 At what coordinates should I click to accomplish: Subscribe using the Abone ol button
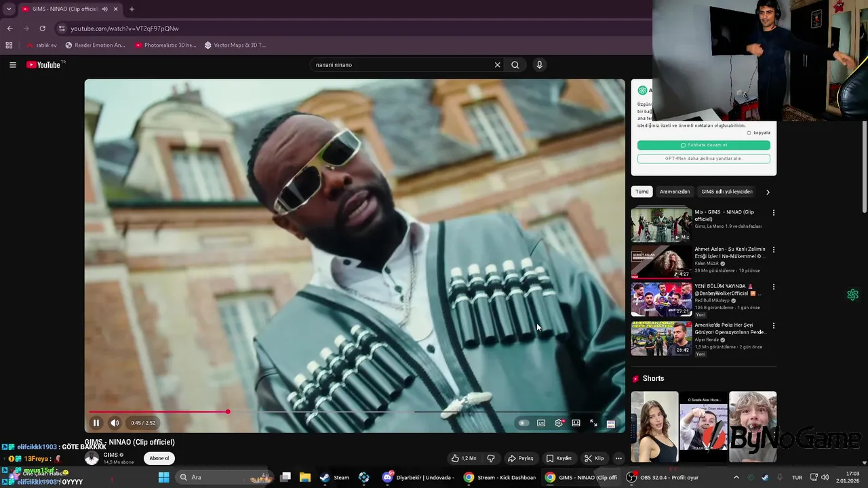click(x=159, y=458)
